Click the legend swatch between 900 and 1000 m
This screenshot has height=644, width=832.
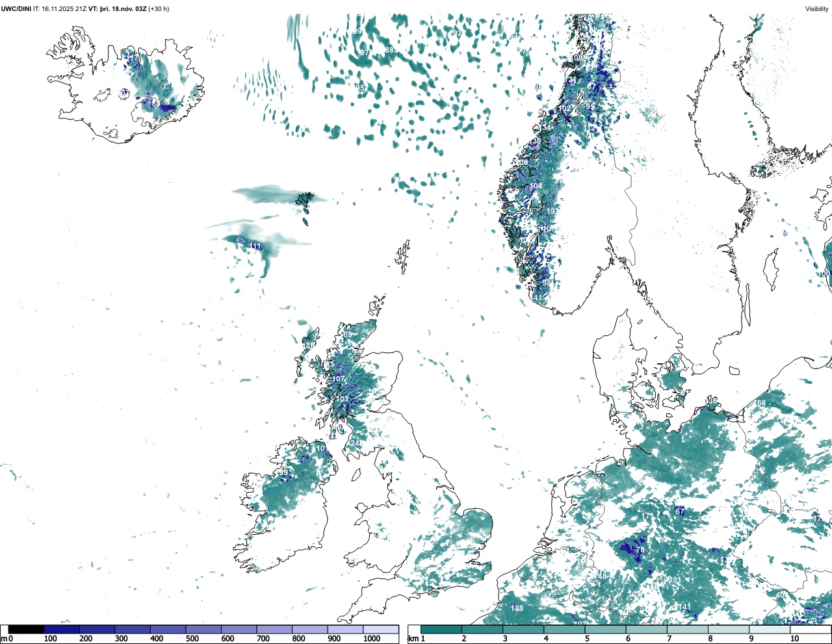point(345,629)
